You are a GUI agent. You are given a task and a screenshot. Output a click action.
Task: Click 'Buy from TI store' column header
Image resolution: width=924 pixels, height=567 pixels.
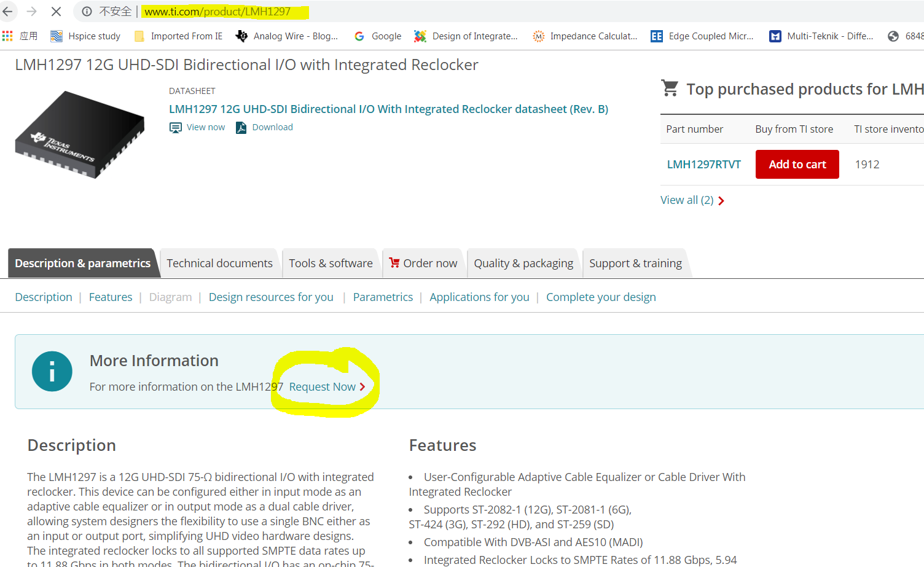[x=794, y=129]
